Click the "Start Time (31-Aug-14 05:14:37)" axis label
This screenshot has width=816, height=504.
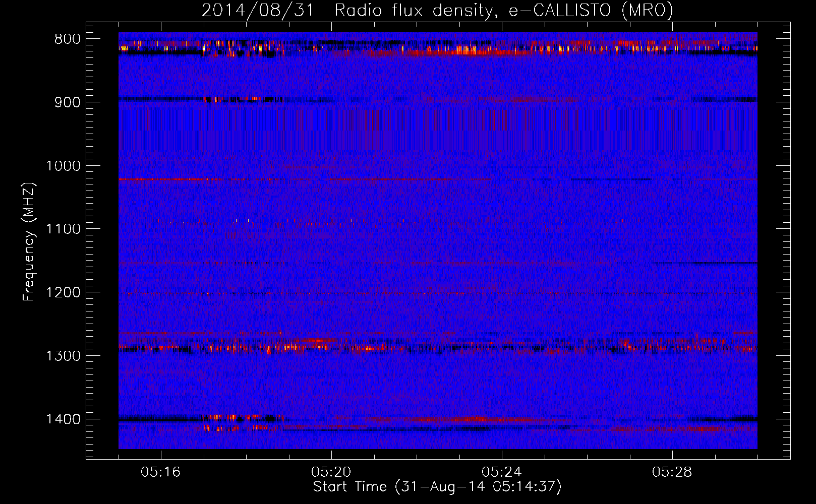pos(437,487)
